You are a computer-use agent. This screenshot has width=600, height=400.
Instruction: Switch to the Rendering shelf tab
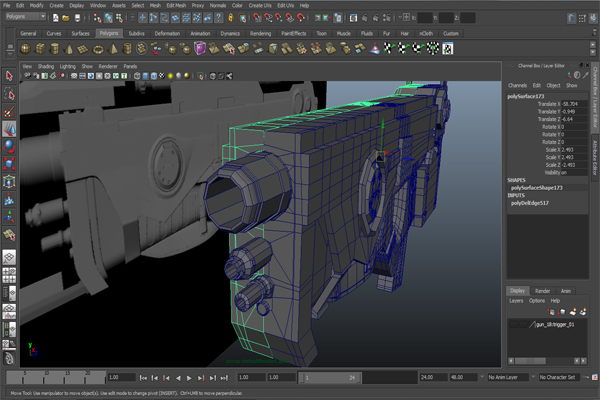tap(260, 34)
